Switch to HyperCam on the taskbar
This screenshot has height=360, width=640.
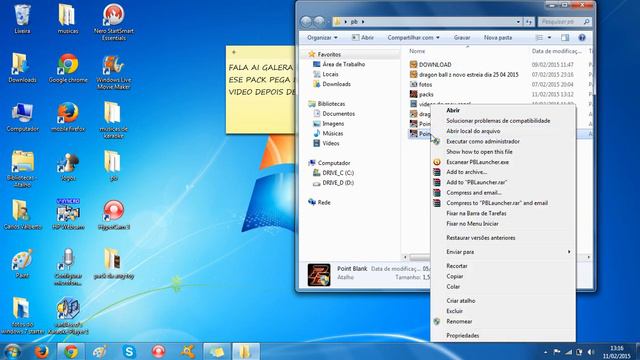point(158,351)
